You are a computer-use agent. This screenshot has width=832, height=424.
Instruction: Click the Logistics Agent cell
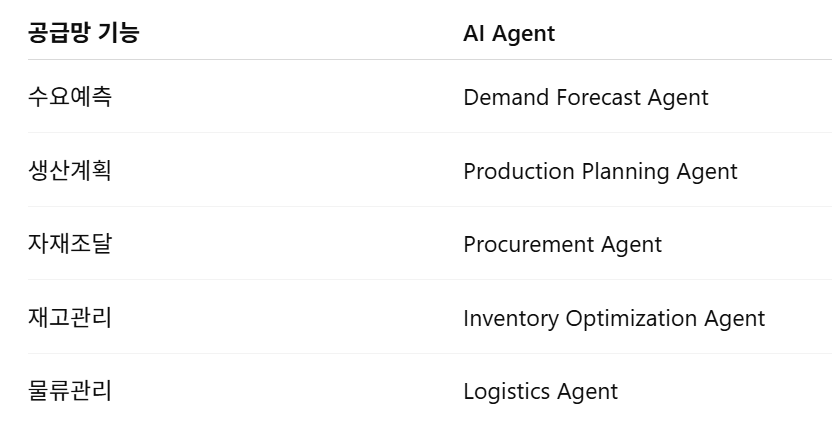(540, 391)
